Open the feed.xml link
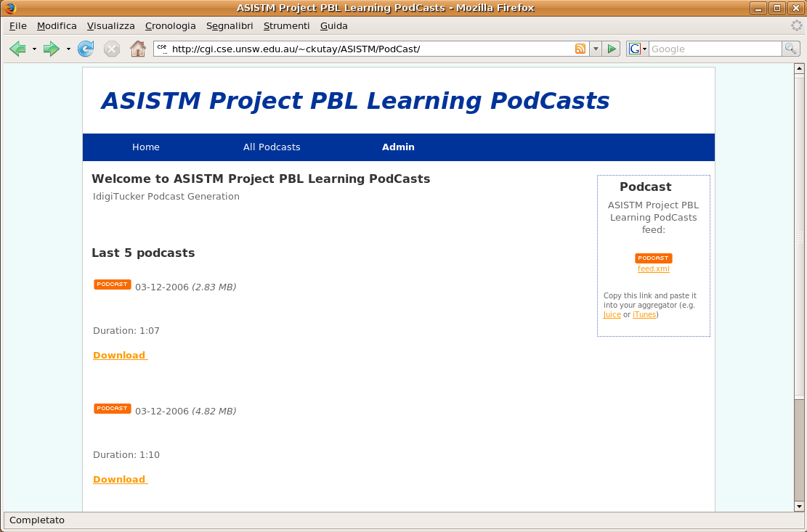Screen dimensions: 807x532 [653, 269]
